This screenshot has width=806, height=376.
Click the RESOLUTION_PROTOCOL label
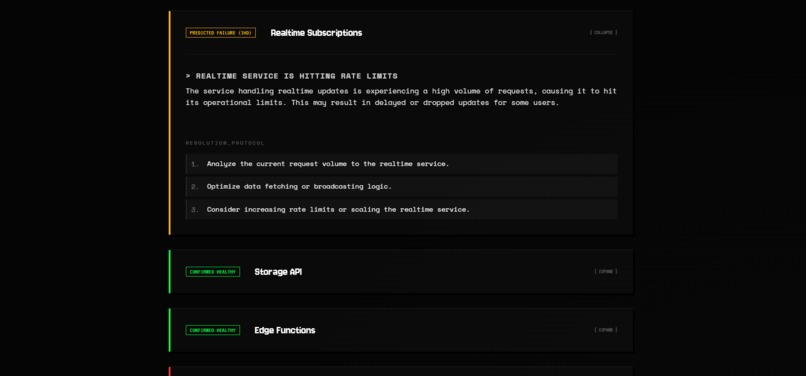pyautogui.click(x=225, y=142)
